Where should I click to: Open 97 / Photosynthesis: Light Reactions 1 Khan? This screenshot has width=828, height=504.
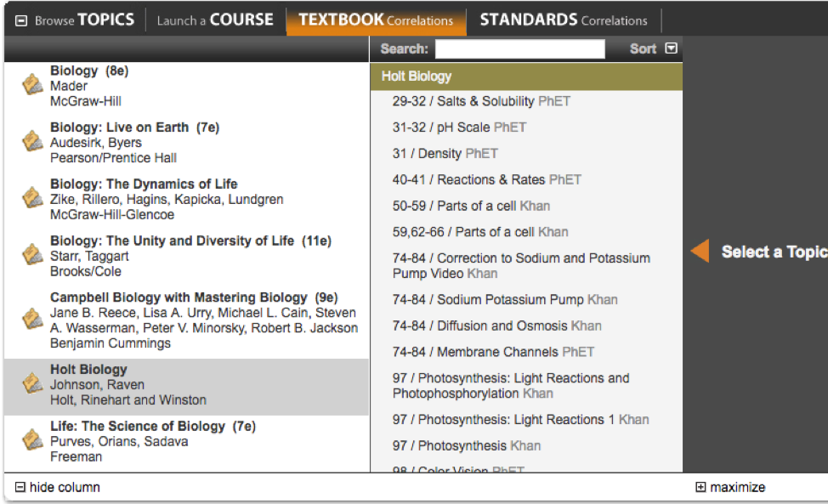(520, 420)
